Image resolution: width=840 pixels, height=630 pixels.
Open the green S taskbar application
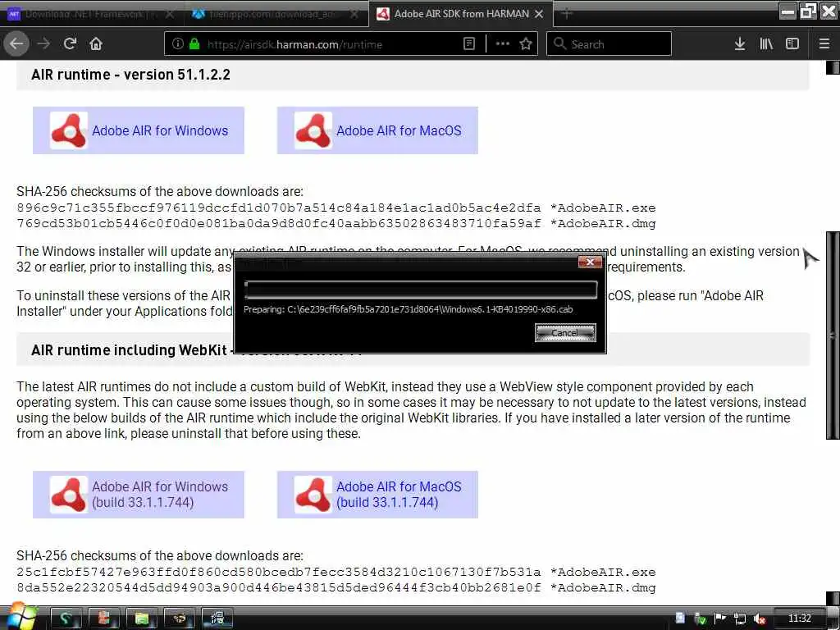point(66,619)
